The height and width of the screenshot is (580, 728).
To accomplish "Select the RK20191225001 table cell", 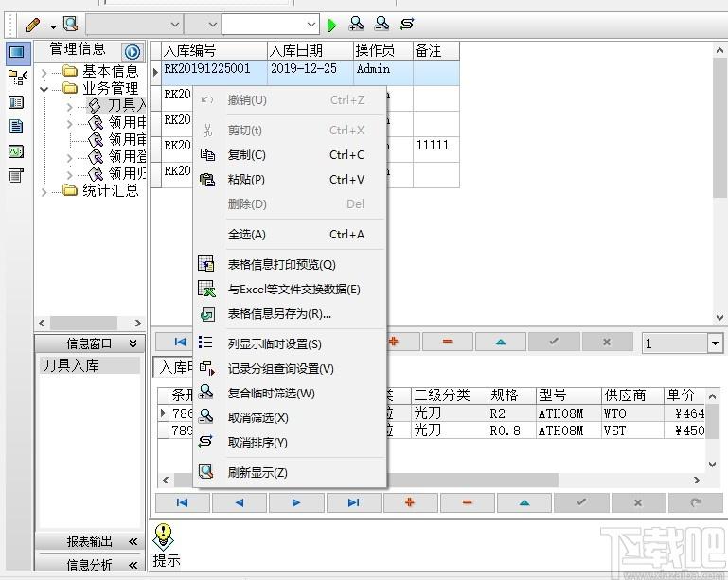I will [x=215, y=73].
